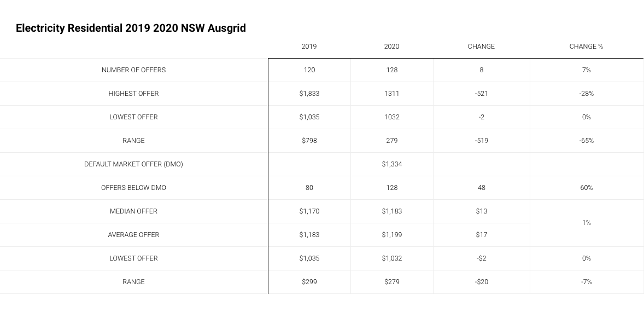Viewport: 644px width, 323px height.
Task: Click the $1,199 average offer cell
Action: tap(392, 234)
